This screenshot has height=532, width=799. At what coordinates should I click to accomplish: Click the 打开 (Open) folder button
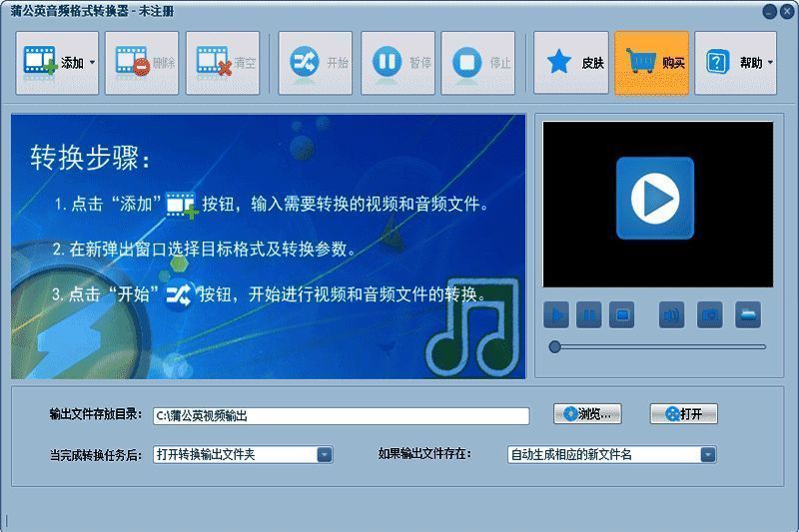[x=684, y=414]
